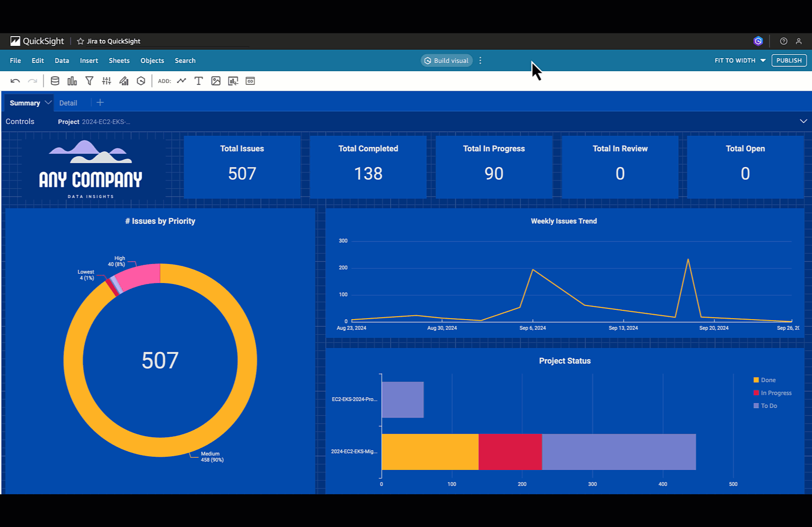Add a new visual with line icon
Screen dimensions: 812x527
pos(182,81)
